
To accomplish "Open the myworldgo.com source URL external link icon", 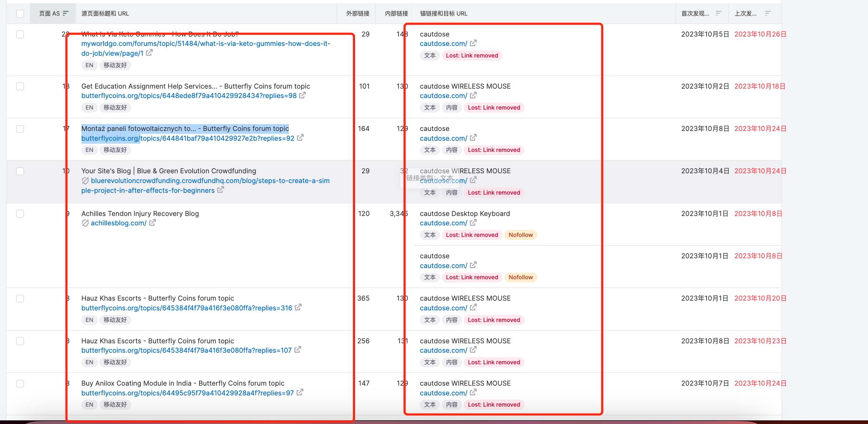I will tap(149, 53).
